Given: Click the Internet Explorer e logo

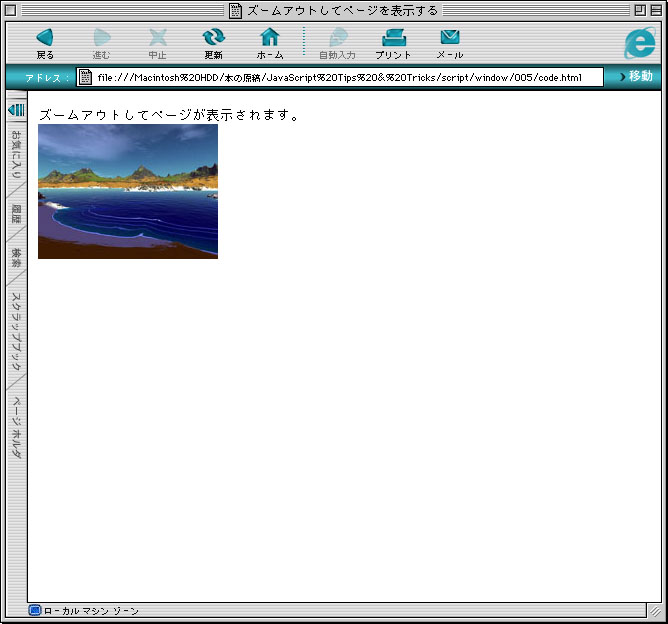Looking at the screenshot, I should click(640, 43).
